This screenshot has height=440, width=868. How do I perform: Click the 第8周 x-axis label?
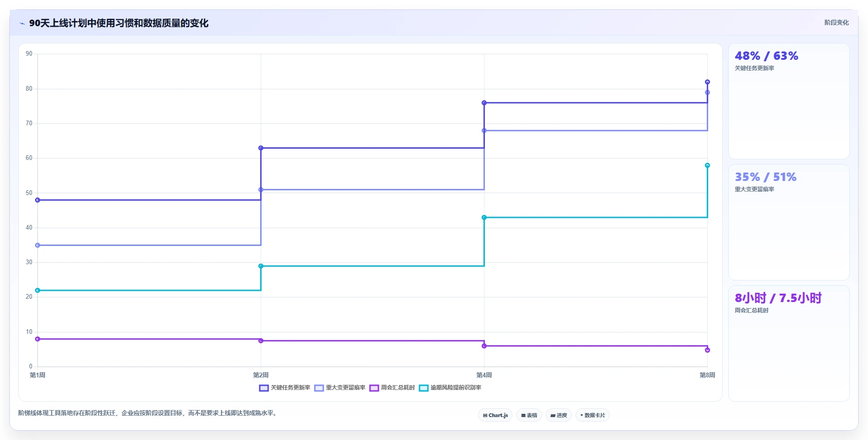[x=707, y=375]
